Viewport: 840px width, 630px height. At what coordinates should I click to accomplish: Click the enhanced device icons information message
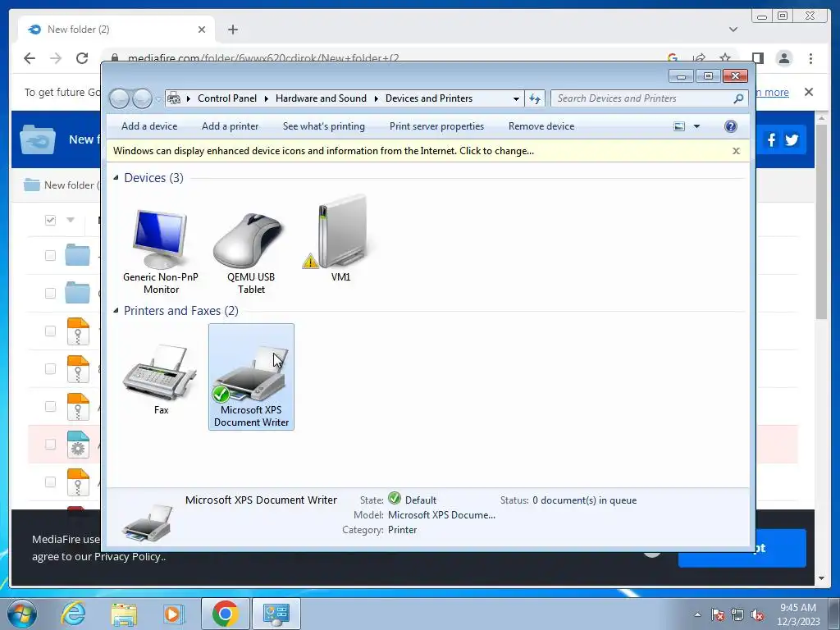tap(323, 151)
